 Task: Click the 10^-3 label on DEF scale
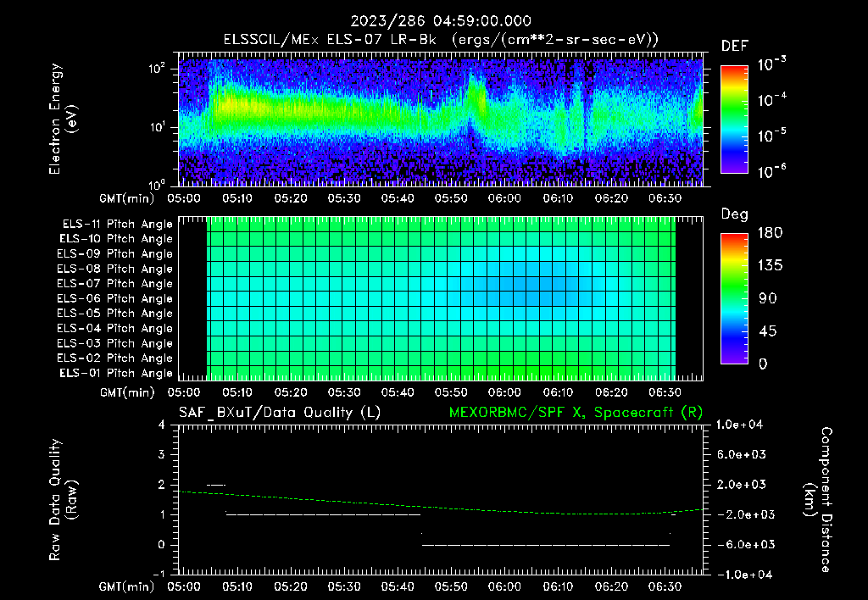(771, 64)
